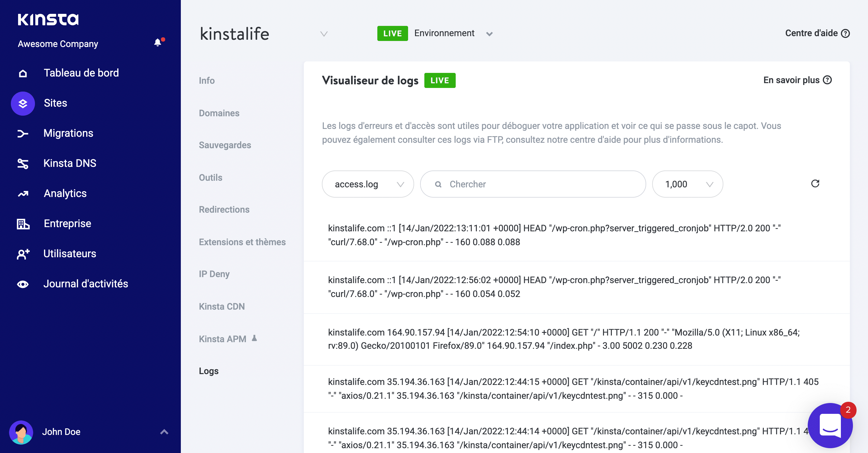This screenshot has height=453, width=868.
Task: Refresh the log viewer
Action: point(815,183)
